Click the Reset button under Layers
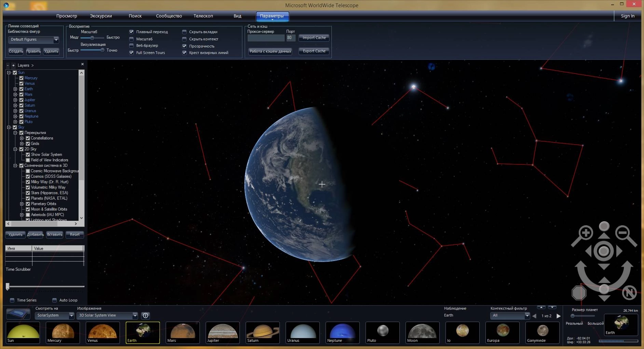644x349 pixels. [x=74, y=234]
